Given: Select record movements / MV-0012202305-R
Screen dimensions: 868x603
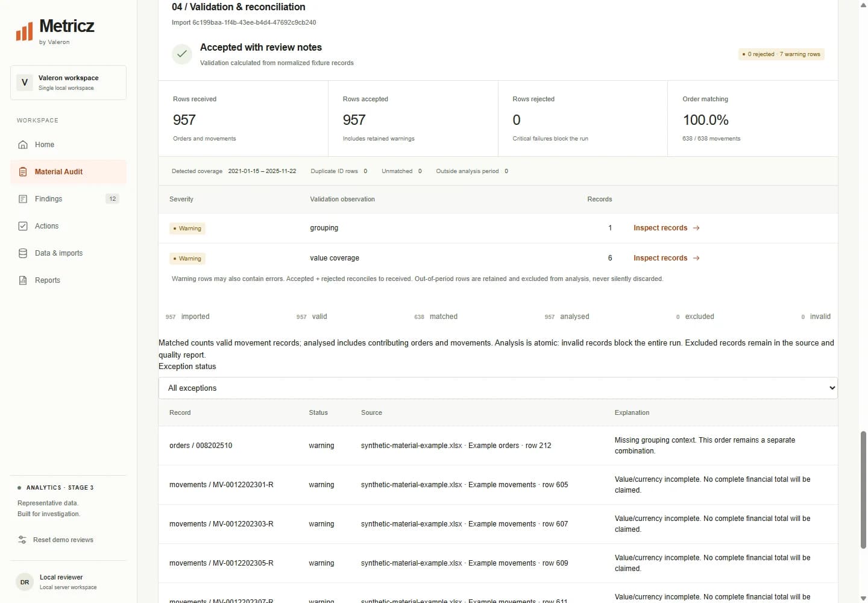Looking at the screenshot, I should click(x=221, y=563).
